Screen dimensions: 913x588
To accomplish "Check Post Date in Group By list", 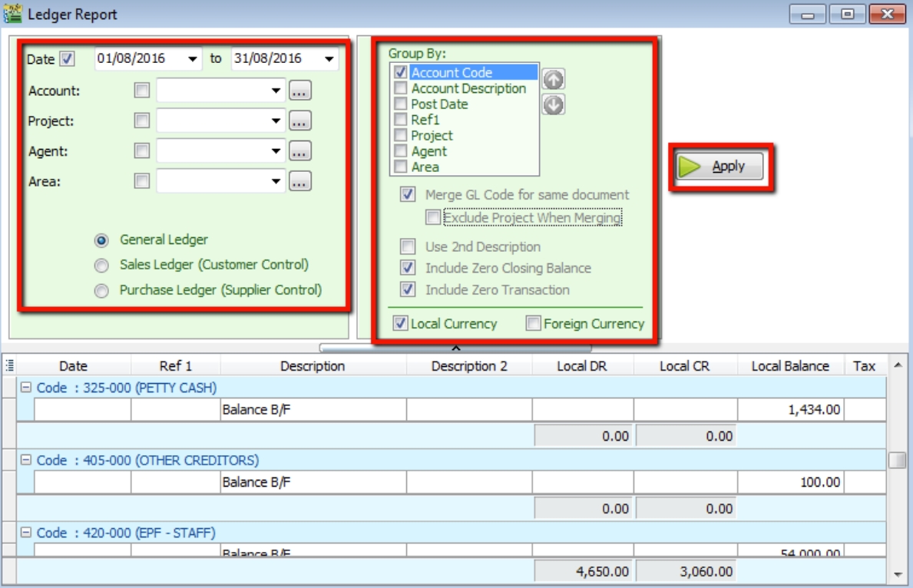I will 400,104.
